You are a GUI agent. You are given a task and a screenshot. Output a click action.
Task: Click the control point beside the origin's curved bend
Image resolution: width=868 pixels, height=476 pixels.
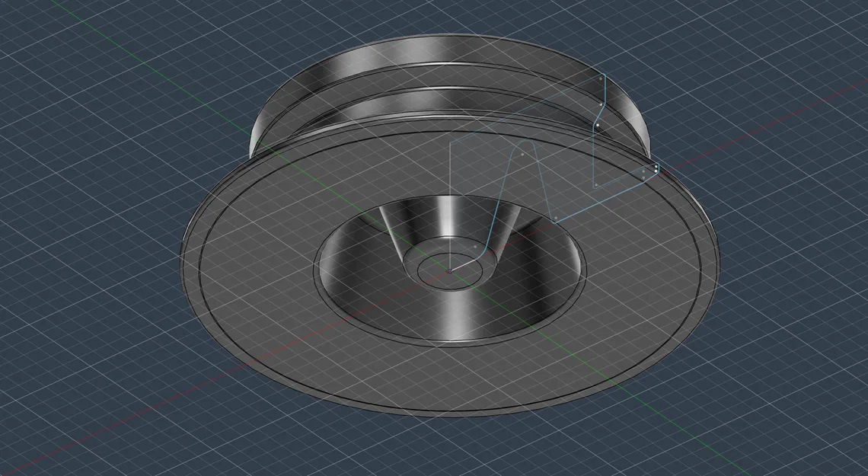(x=476, y=246)
